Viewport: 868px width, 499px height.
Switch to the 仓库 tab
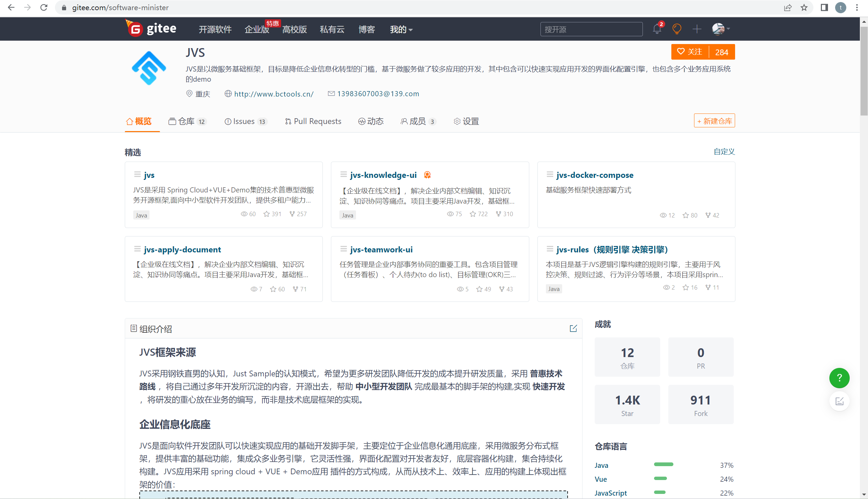coord(188,121)
